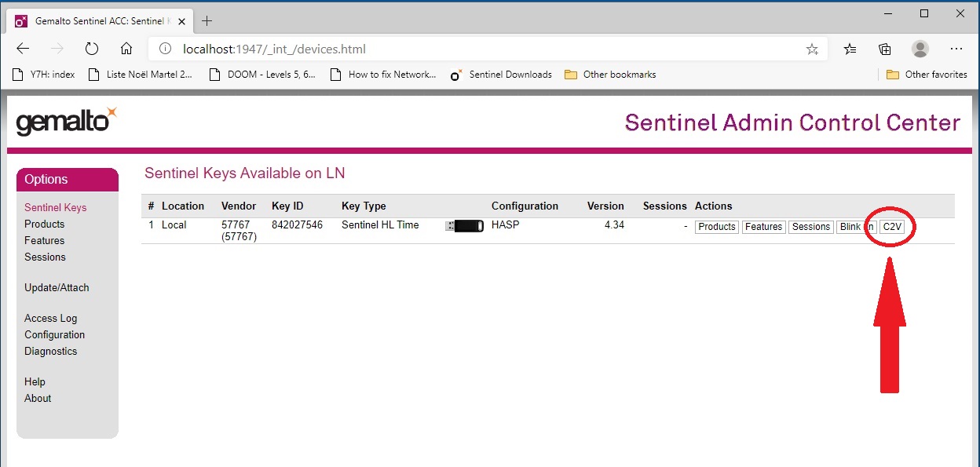The height and width of the screenshot is (467, 980).
Task: Go to the Update/Attach page
Action: 57,287
